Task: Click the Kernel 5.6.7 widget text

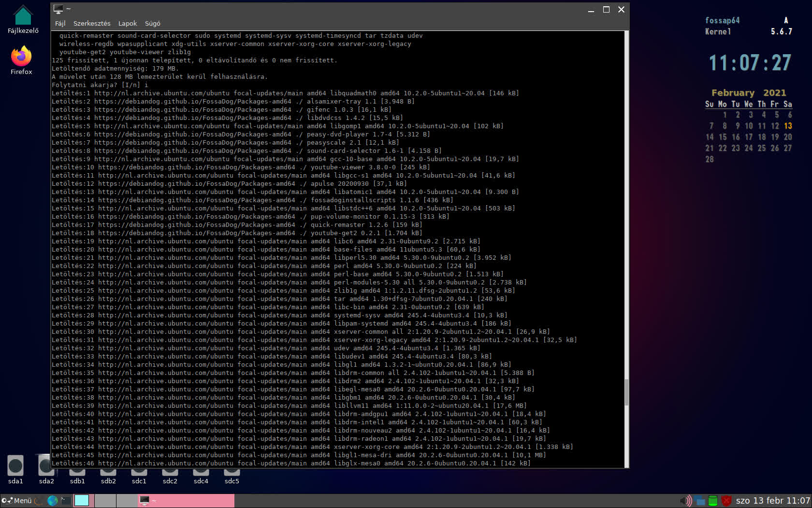Action: tap(749, 31)
